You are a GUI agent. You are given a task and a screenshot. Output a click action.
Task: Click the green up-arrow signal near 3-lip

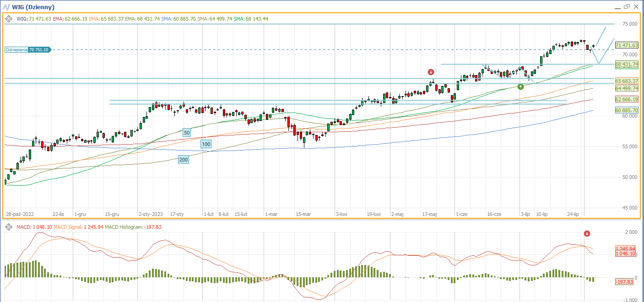coord(520,86)
